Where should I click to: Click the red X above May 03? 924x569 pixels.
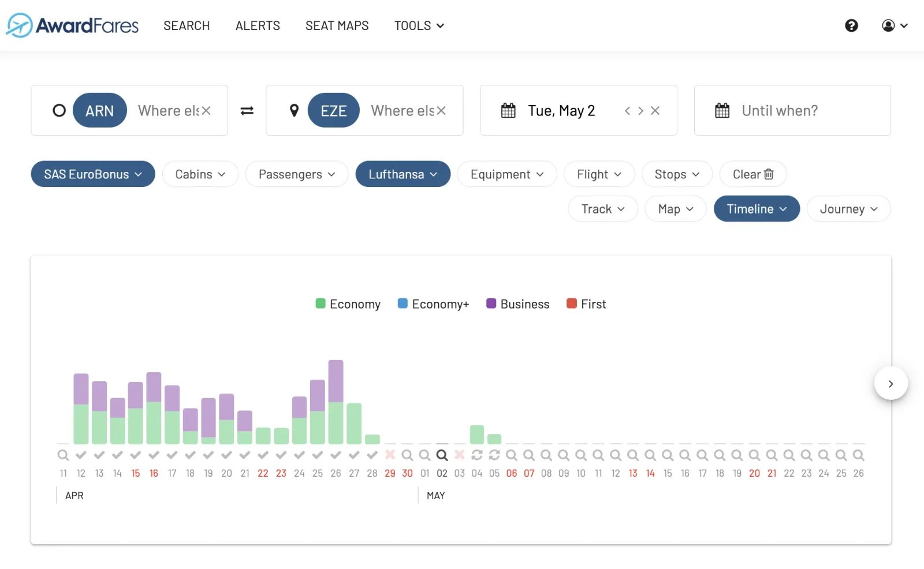click(x=460, y=455)
